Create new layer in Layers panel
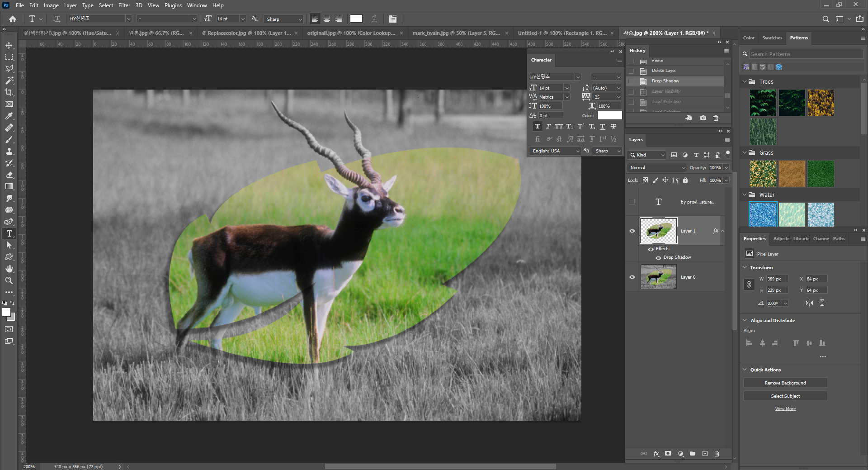868x470 pixels. click(x=705, y=454)
